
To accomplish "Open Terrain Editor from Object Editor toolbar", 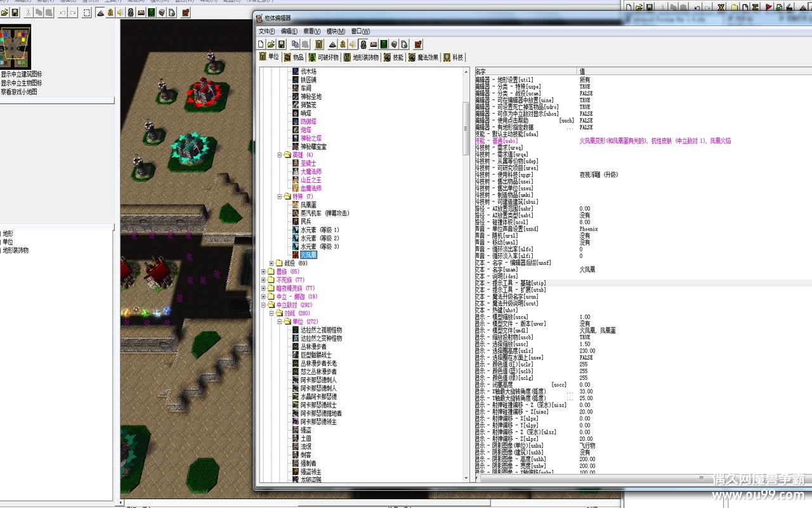I will pyautogui.click(x=332, y=44).
